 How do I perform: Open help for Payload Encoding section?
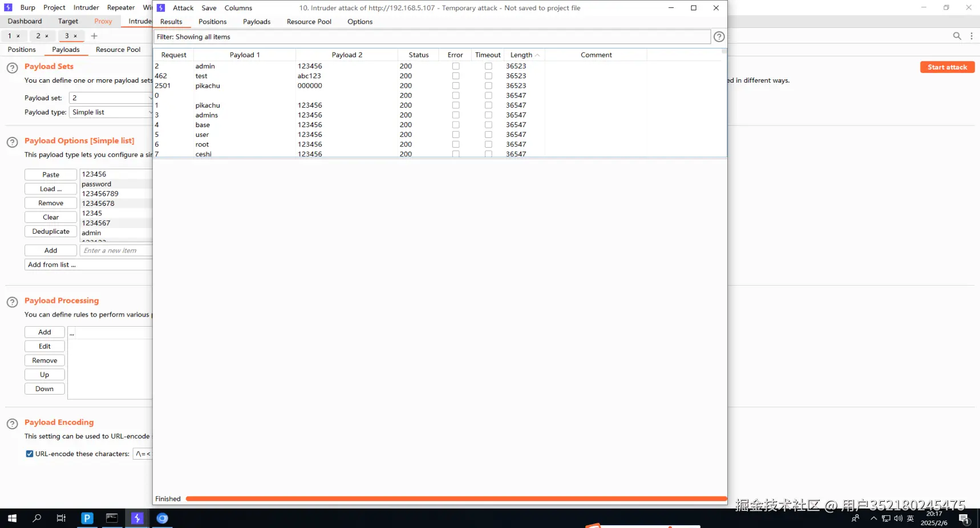(x=12, y=424)
